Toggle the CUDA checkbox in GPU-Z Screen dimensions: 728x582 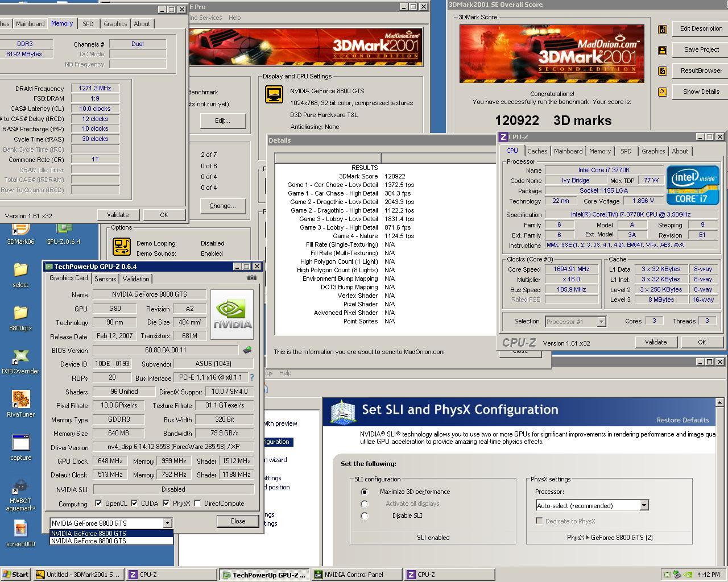click(x=134, y=504)
